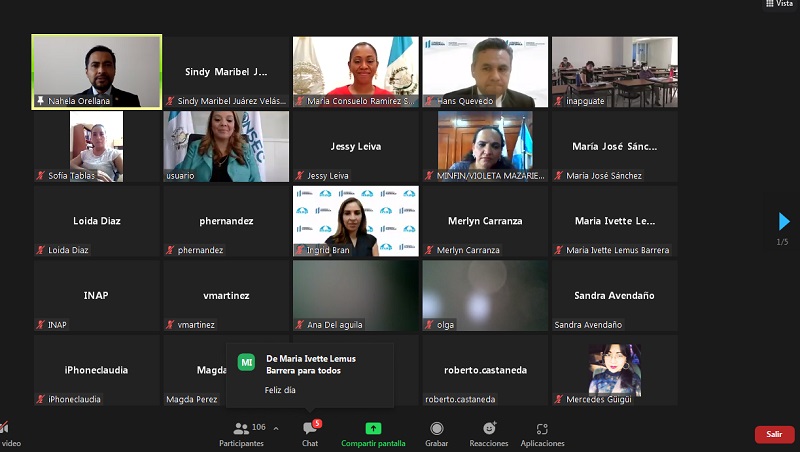This screenshot has height=452, width=800.
Task: Select Ingrid Bran's video tile
Action: pos(355,220)
